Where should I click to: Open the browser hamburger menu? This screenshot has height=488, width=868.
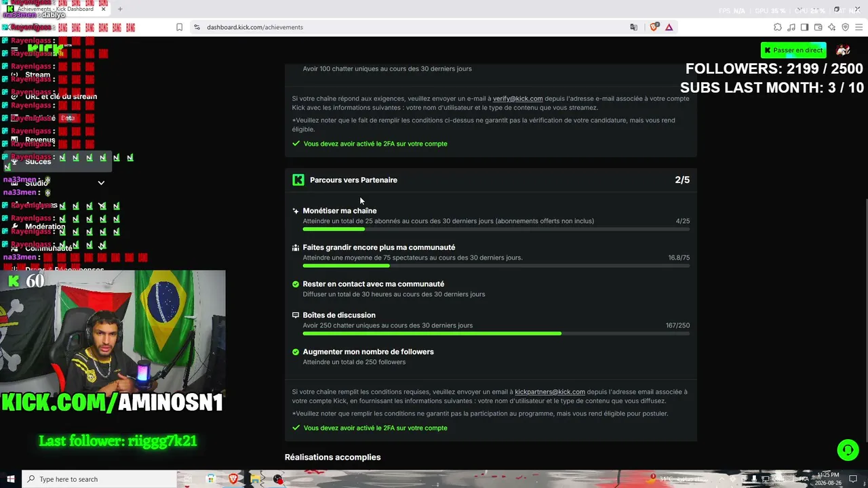coord(859,27)
